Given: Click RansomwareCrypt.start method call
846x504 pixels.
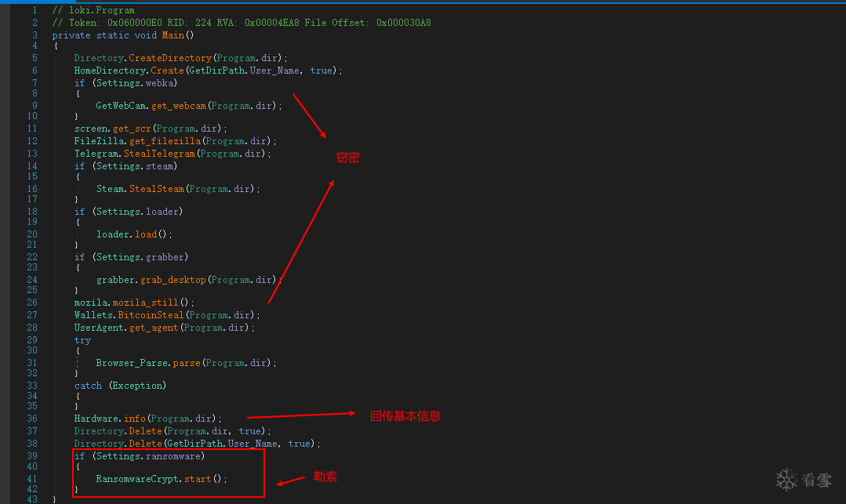Looking at the screenshot, I should coord(153,479).
